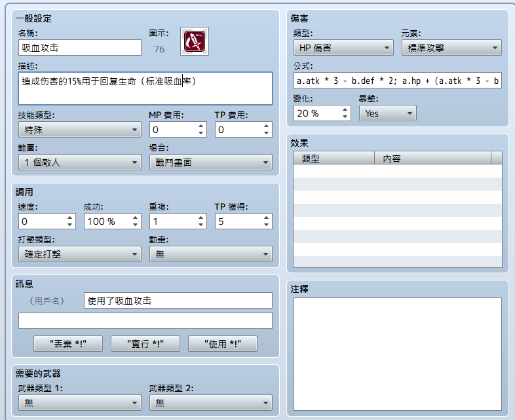
Task: Click inside the 注釋 notes text area
Action: click(x=398, y=354)
